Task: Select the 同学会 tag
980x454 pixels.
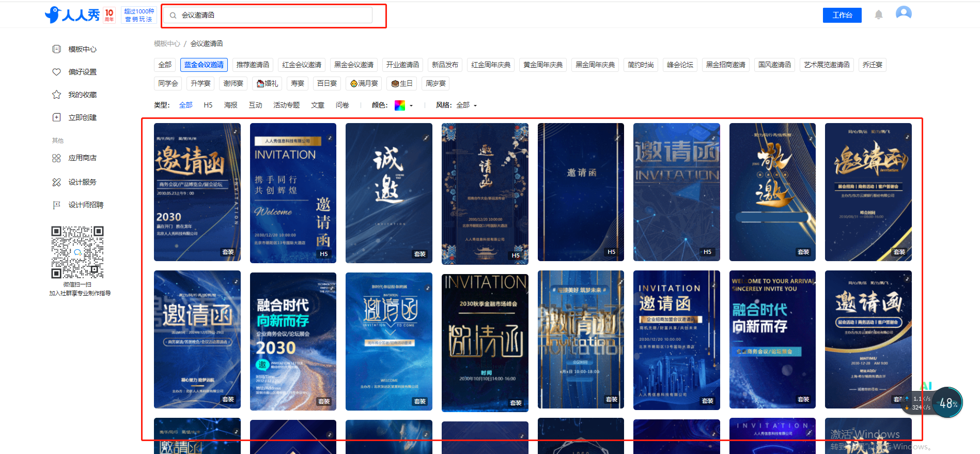Action: coord(168,83)
